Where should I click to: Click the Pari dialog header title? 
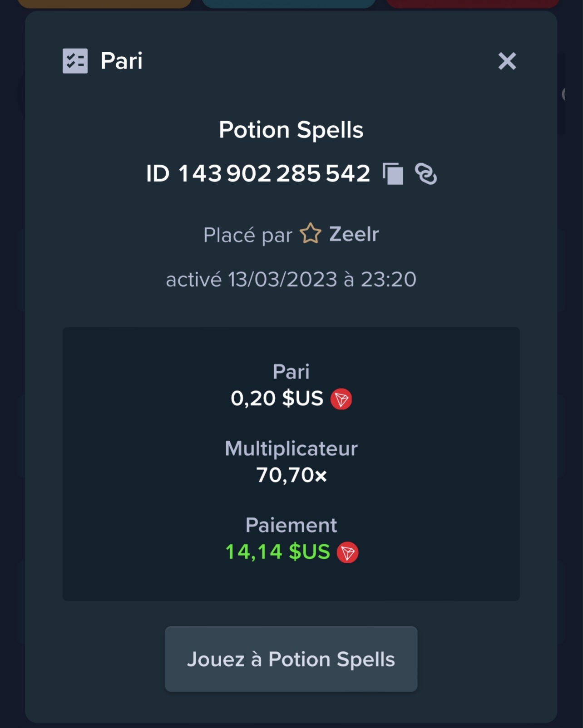[121, 61]
